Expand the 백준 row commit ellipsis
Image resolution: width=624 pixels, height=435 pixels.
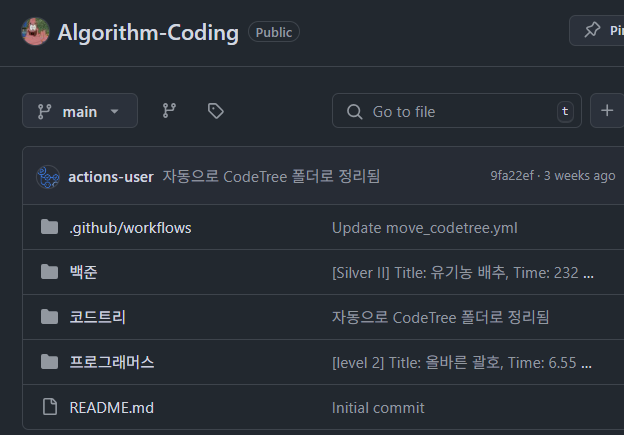(588, 275)
